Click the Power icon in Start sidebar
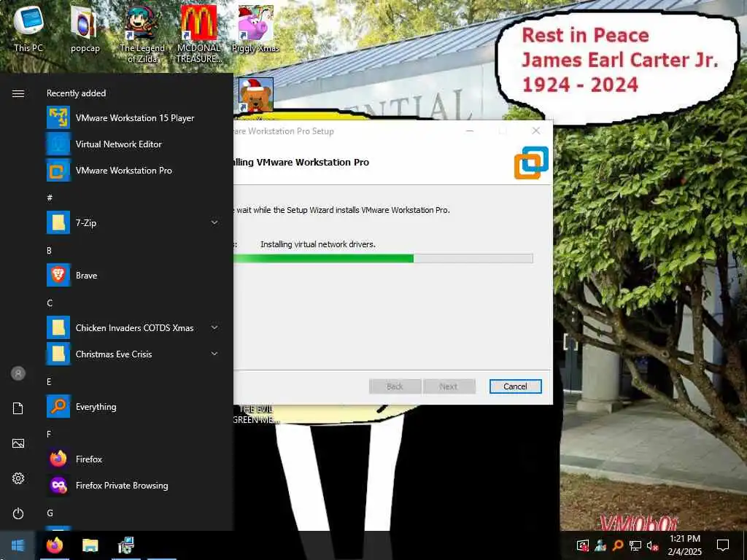The height and width of the screenshot is (560, 747). click(18, 513)
